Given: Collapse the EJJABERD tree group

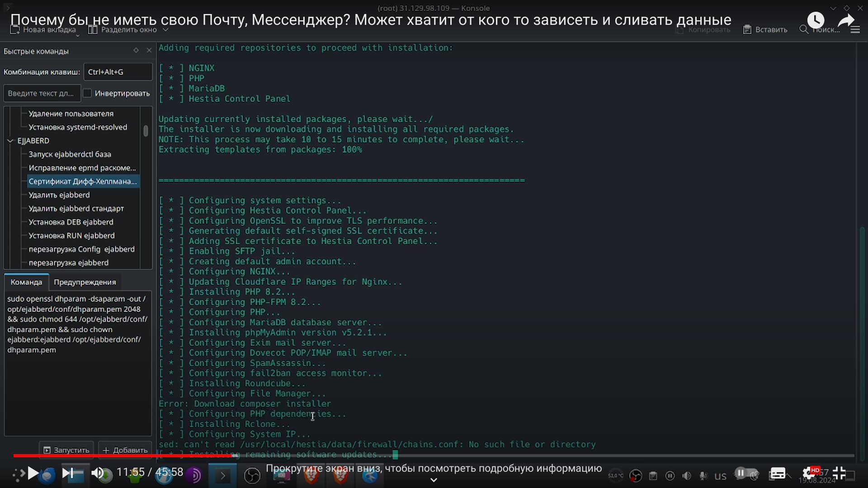Looking at the screenshot, I should pos(10,141).
